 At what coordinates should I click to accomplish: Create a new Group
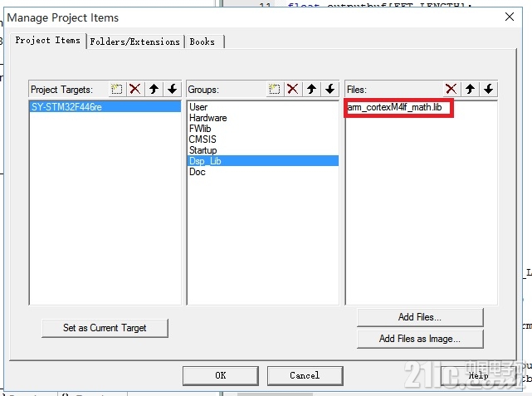tap(275, 89)
